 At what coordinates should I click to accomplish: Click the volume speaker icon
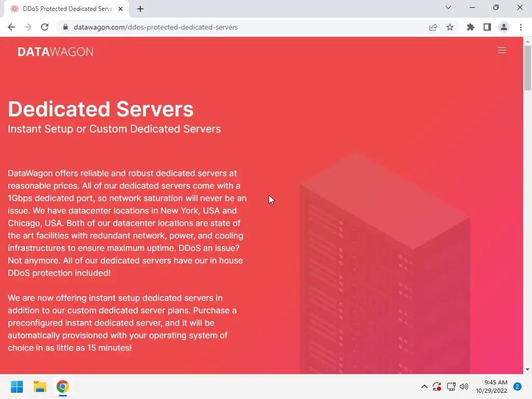point(464,387)
